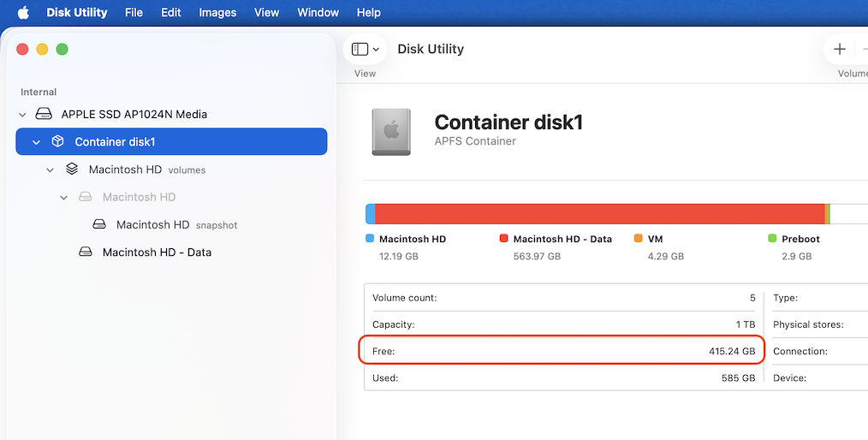Select the Macintosh HD snapshot row

tap(176, 224)
